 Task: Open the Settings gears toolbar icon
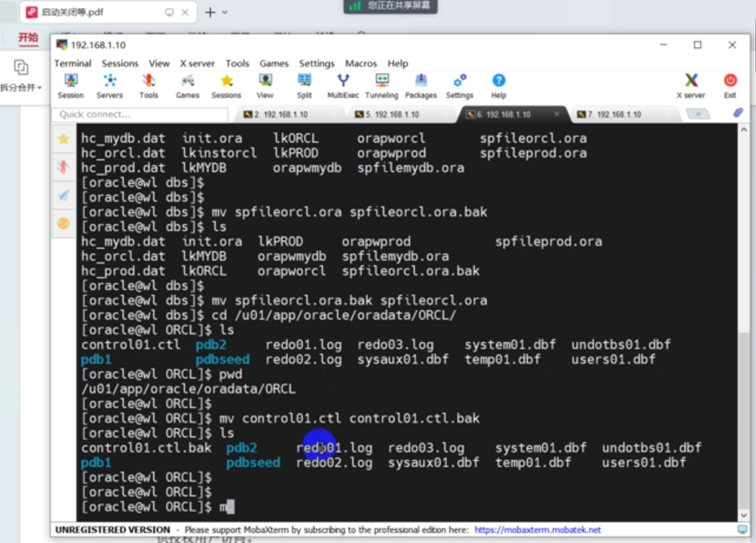tap(460, 86)
